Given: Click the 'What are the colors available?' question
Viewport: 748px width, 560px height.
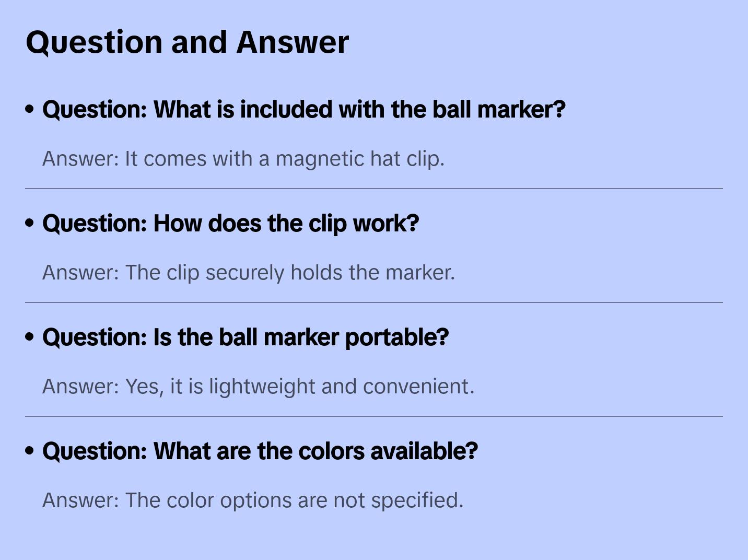Looking at the screenshot, I should pos(260,451).
